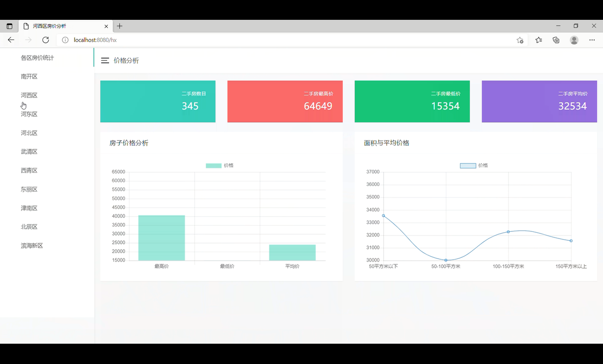The height and width of the screenshot is (364, 603).
Task: Open 北辰区 from the sidebar
Action: [29, 227]
